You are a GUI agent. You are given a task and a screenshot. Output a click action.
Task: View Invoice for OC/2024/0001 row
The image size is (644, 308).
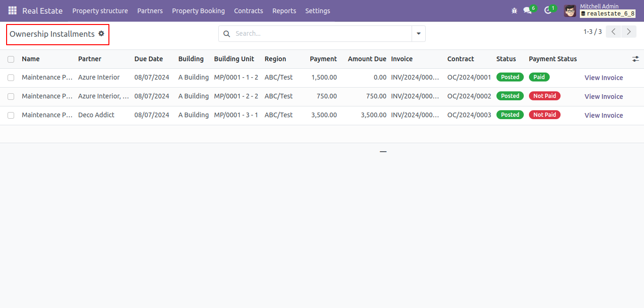coord(603,78)
